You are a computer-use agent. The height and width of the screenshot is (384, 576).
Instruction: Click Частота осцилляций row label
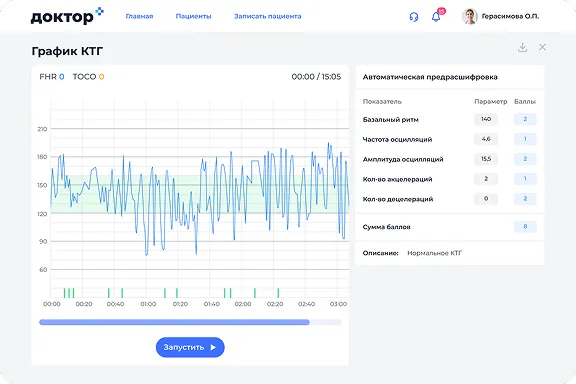(x=397, y=139)
